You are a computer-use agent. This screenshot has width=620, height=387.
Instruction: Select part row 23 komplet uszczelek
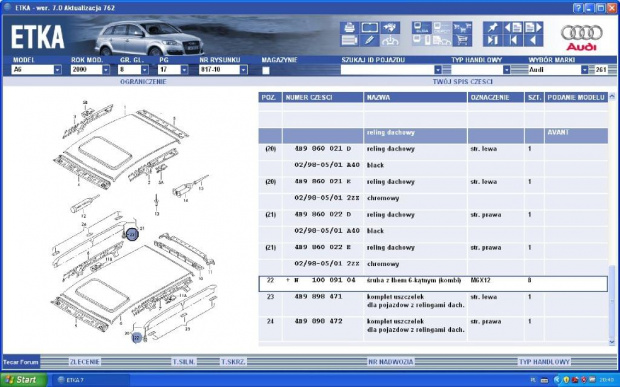[x=433, y=301]
